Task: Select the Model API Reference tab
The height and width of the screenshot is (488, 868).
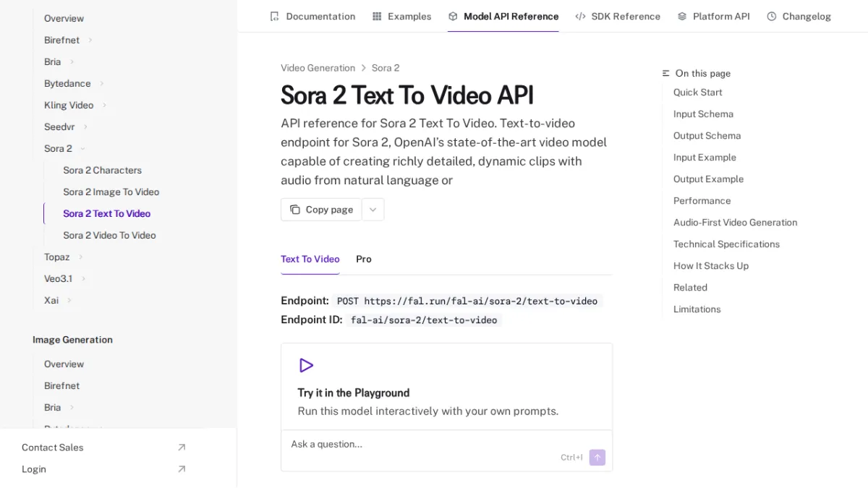Action: [x=503, y=16]
